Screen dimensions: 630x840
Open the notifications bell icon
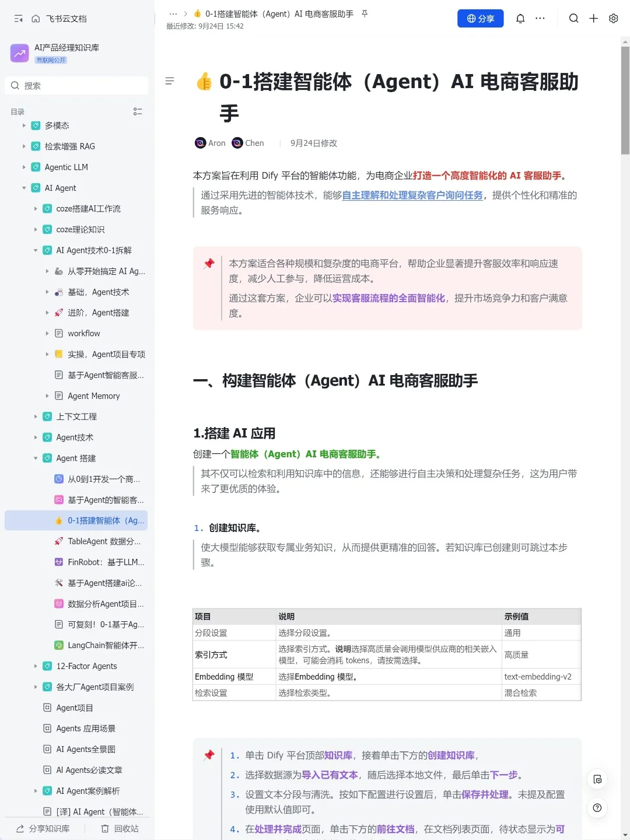[520, 19]
